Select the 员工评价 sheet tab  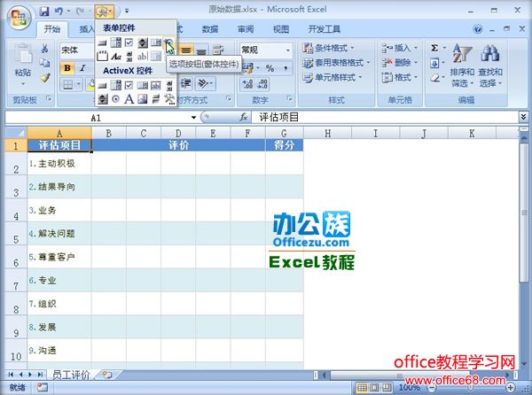click(x=71, y=375)
